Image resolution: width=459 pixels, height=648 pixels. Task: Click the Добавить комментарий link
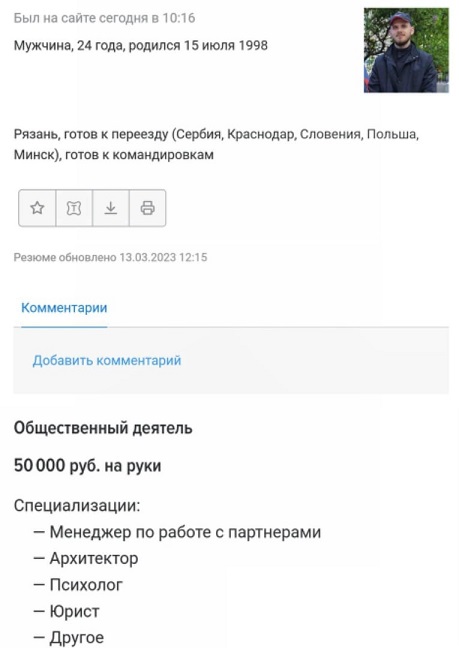pyautogui.click(x=107, y=360)
